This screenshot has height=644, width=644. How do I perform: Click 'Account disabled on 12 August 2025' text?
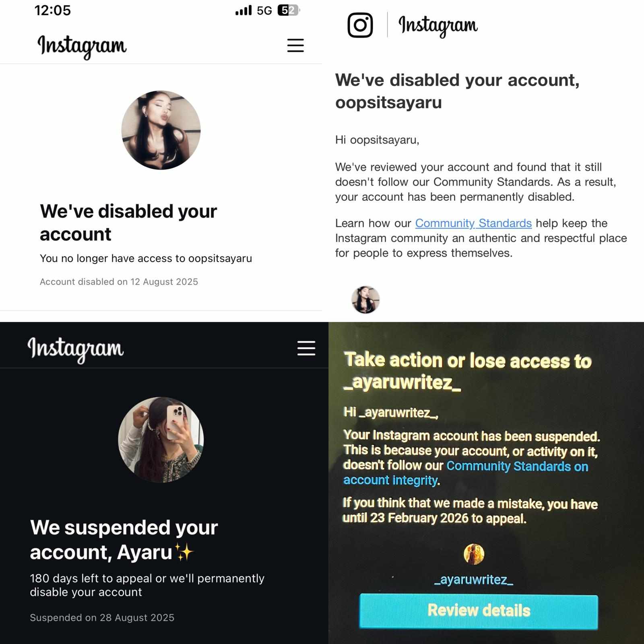(x=119, y=282)
